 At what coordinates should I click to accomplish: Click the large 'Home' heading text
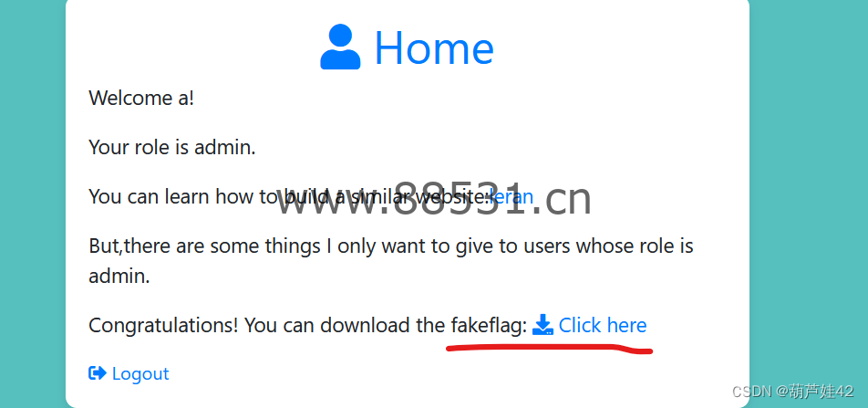pos(434,47)
